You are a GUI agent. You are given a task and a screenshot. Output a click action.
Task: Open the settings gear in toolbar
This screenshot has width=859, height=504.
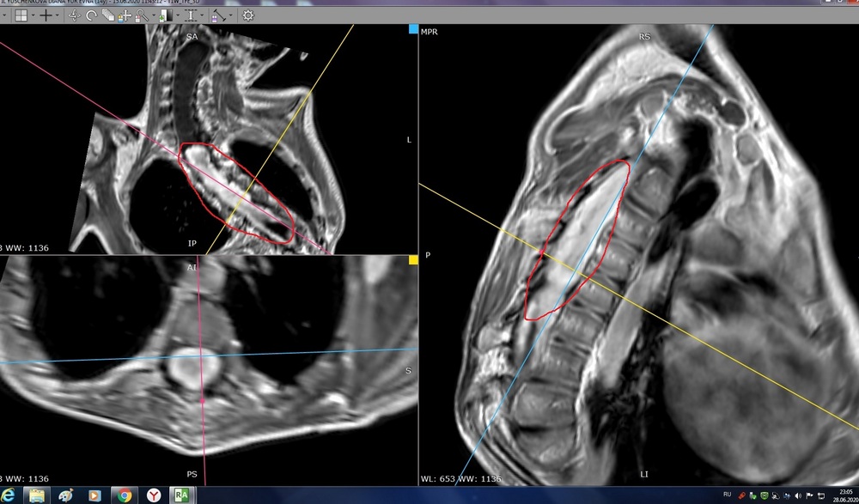point(248,15)
